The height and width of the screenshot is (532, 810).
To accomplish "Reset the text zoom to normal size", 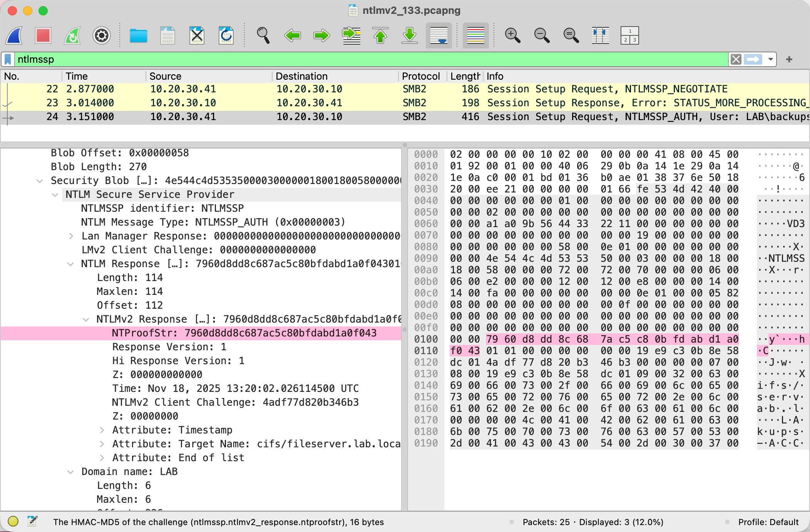I will click(x=571, y=36).
